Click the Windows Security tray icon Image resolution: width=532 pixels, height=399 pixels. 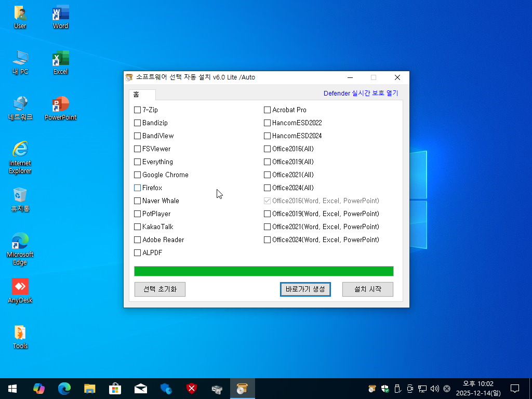385,389
